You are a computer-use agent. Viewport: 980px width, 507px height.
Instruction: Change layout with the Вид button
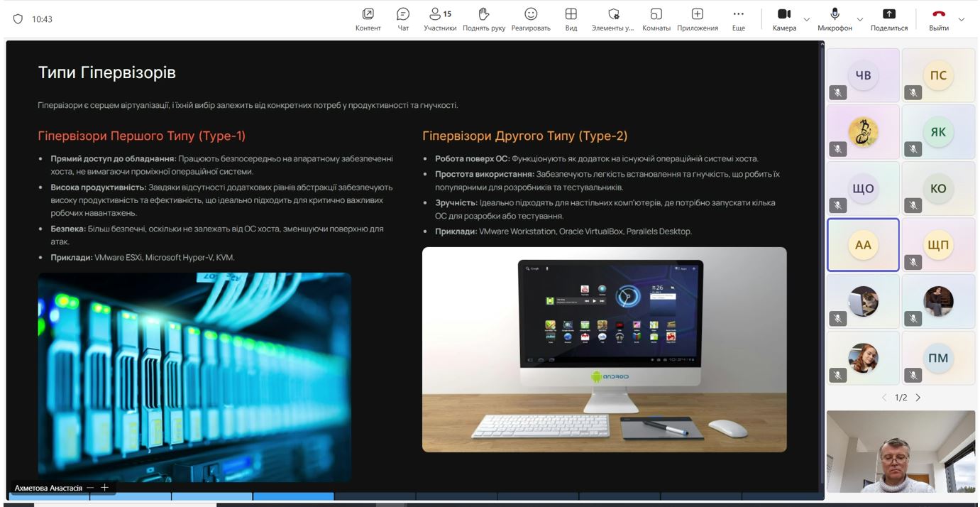pyautogui.click(x=571, y=18)
